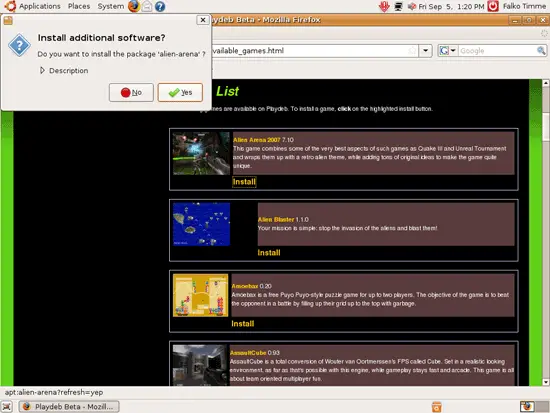Click Install link under Amoebax
The width and height of the screenshot is (550, 413).
[243, 324]
